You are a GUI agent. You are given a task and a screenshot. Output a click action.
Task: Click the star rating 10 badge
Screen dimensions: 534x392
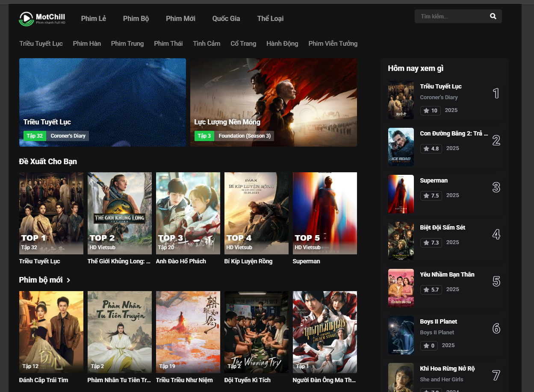click(431, 110)
